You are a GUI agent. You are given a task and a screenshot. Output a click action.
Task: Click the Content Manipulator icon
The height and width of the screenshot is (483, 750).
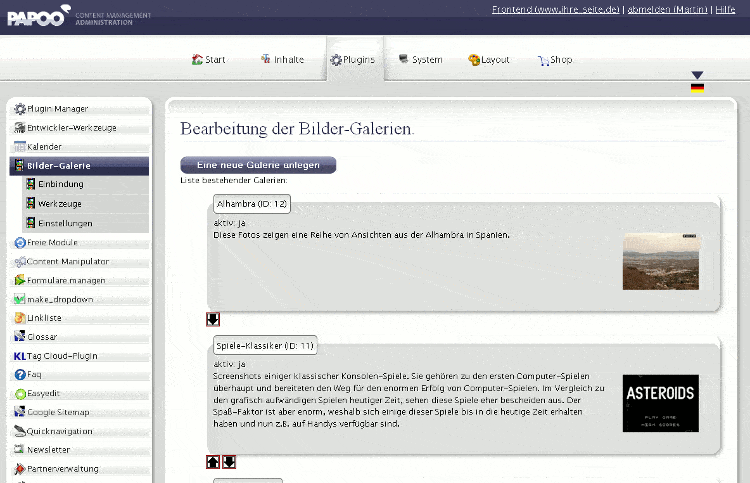coord(20,262)
